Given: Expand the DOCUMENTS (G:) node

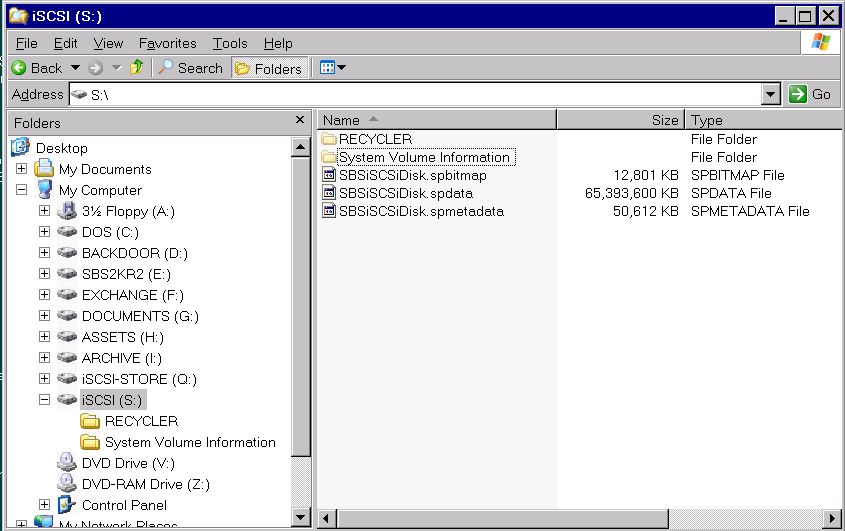Looking at the screenshot, I should pos(45,316).
